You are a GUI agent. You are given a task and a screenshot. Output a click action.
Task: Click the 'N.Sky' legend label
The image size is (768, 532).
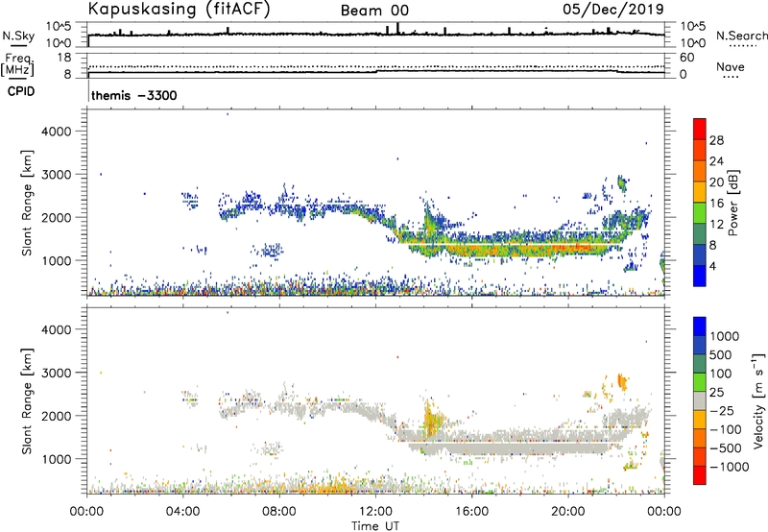[x=18, y=36]
